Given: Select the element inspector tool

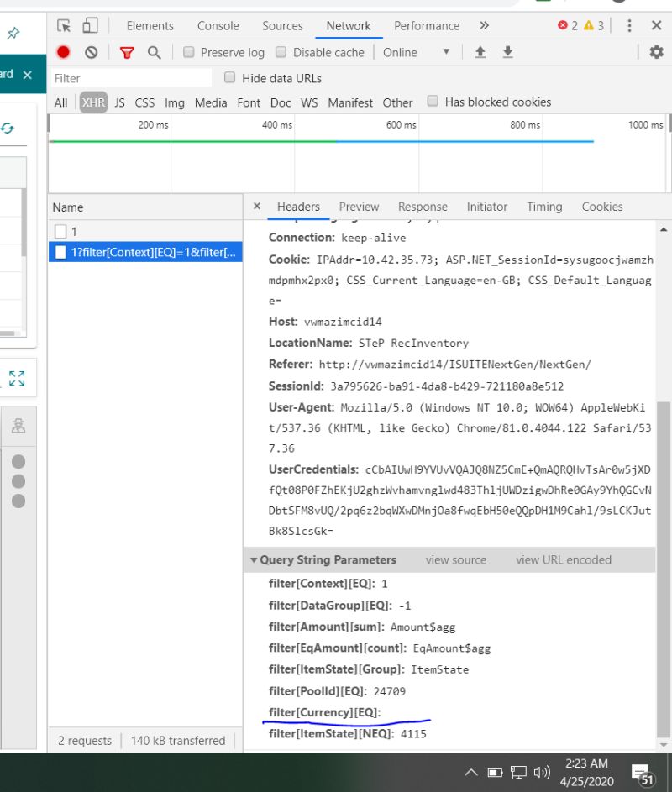Looking at the screenshot, I should click(x=64, y=25).
